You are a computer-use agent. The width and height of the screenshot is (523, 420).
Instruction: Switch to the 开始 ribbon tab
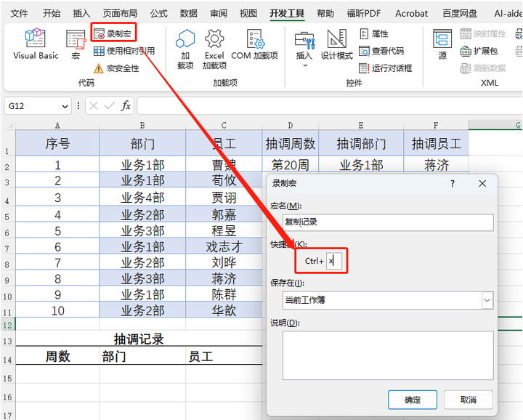coord(52,13)
